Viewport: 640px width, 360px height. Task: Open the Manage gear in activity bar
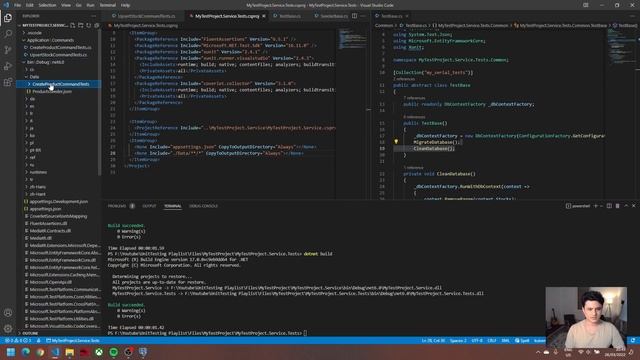[8, 329]
